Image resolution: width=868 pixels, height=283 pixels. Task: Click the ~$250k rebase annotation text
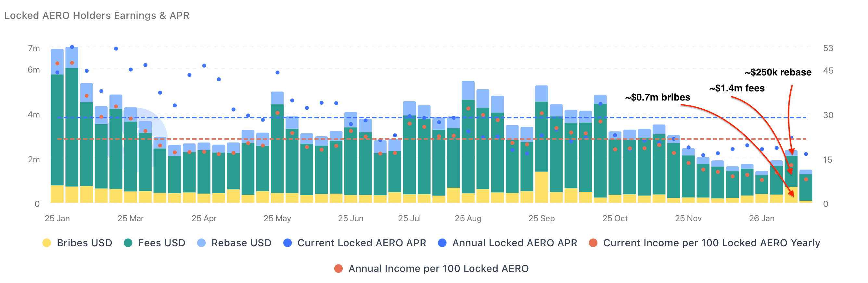tap(778, 72)
